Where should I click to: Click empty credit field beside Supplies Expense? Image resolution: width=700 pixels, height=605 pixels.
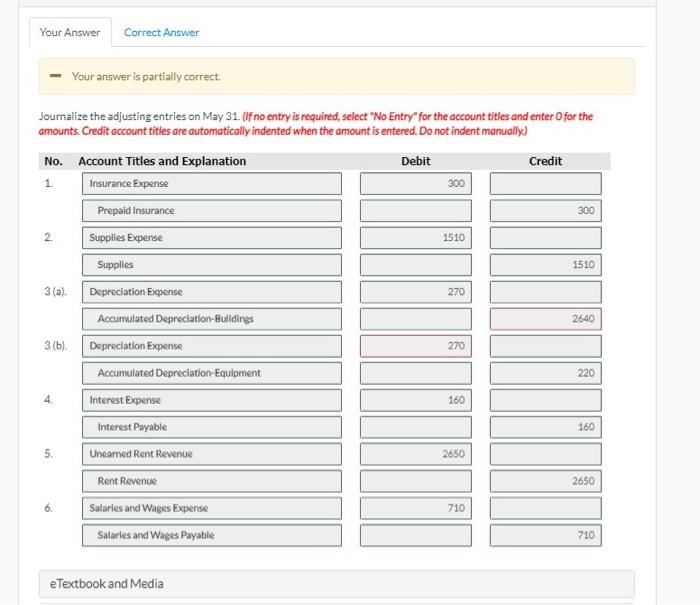pyautogui.click(x=546, y=238)
